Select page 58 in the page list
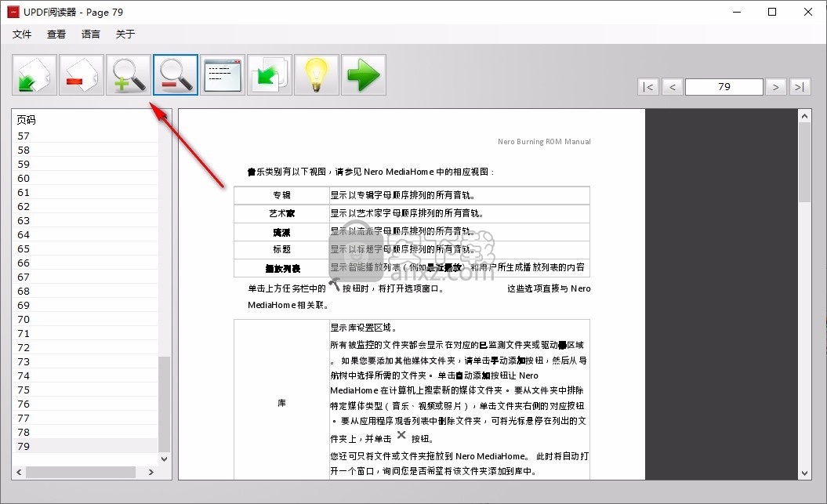This screenshot has height=504, width=827. coord(85,150)
